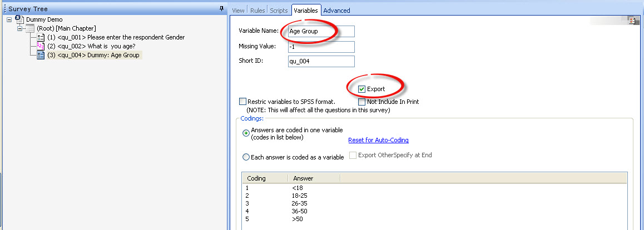Select Each answer is coded as a variable
644x230 pixels.
[246, 157]
